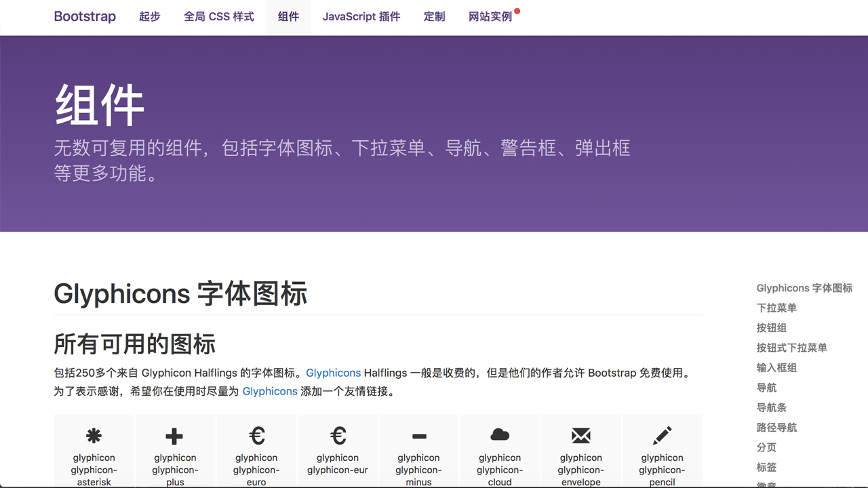
Task: Click the glyphicon-eur euro symbol icon
Action: [x=338, y=435]
